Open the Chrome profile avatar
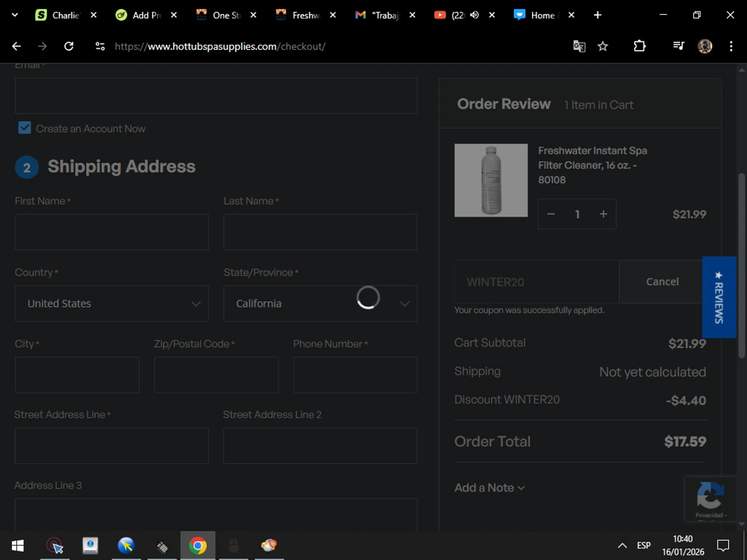The height and width of the screenshot is (560, 747). pos(705,46)
